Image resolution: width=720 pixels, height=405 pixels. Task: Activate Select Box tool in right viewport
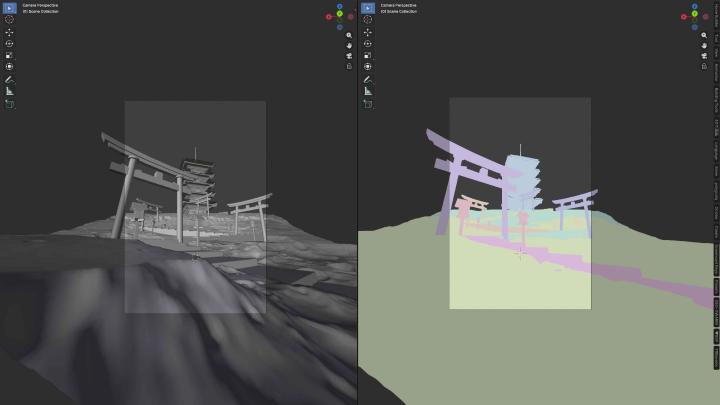368,8
